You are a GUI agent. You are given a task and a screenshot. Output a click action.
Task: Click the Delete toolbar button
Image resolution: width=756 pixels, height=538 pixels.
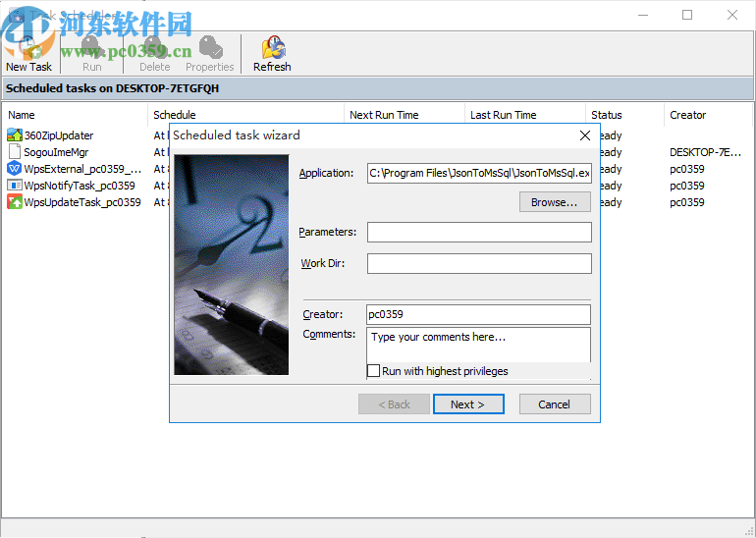tap(154, 53)
